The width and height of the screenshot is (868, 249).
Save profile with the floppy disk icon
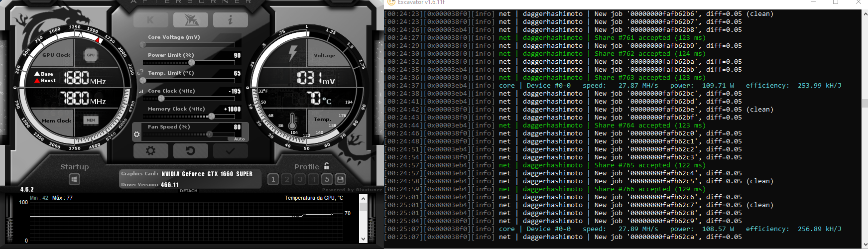point(341,179)
